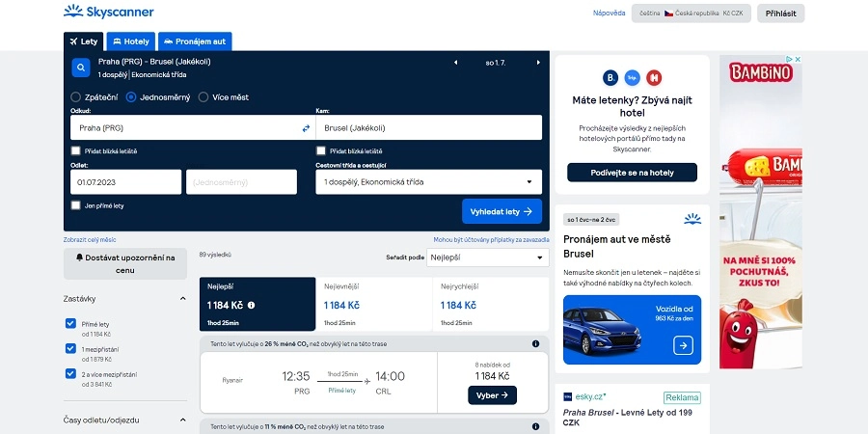Viewport: 868px width, 434px height.
Task: Click the Skyscanner sun icon on the car rental card
Action: coord(692,219)
